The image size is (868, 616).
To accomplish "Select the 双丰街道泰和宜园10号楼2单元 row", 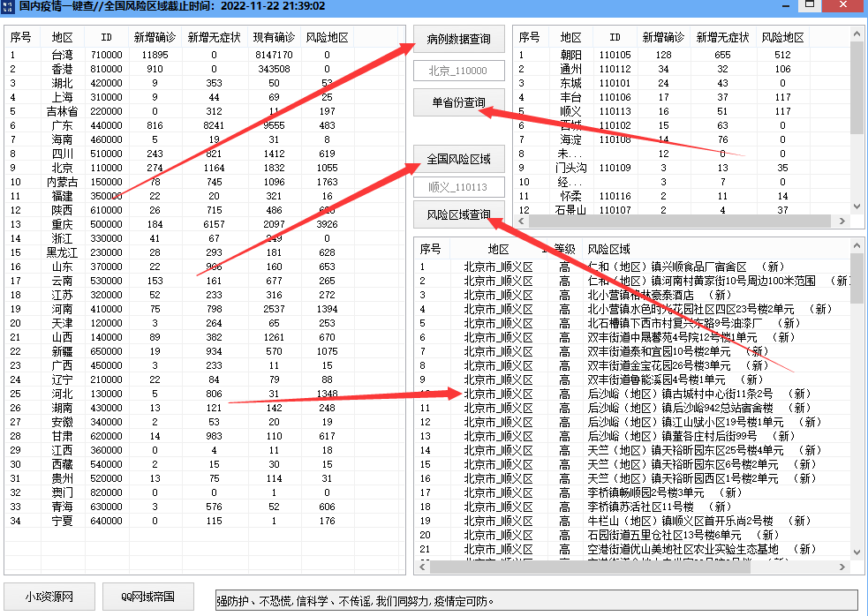I will pos(632,351).
